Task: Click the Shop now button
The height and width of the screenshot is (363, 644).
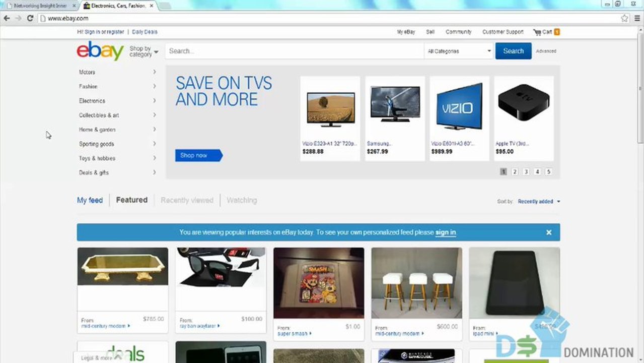Action: (x=198, y=155)
